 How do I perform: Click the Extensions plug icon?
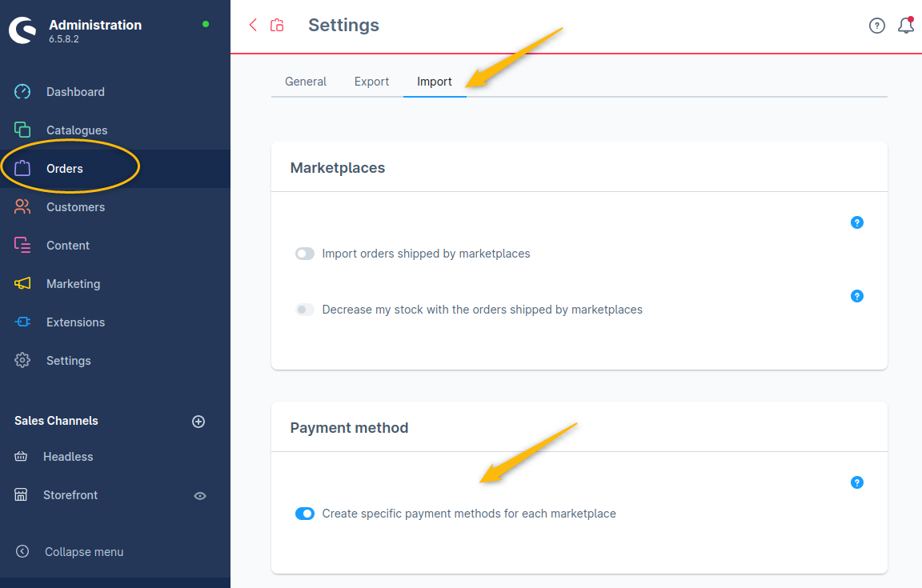22,322
